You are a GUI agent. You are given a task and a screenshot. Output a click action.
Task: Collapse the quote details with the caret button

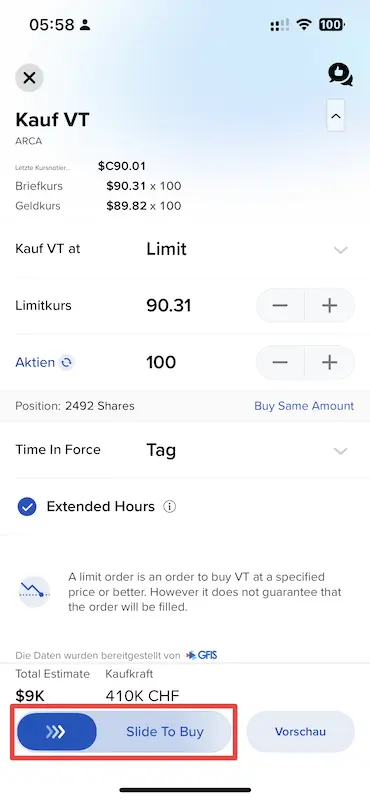[x=336, y=116]
